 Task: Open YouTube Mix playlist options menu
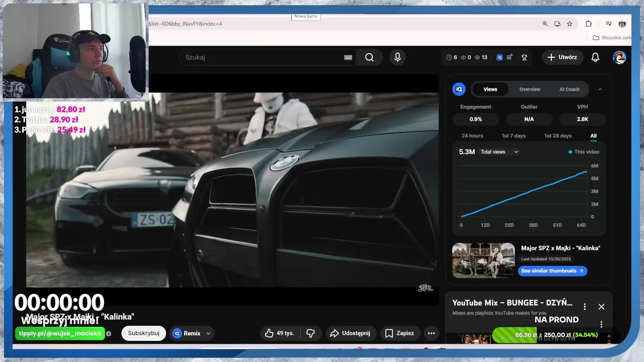(585, 307)
